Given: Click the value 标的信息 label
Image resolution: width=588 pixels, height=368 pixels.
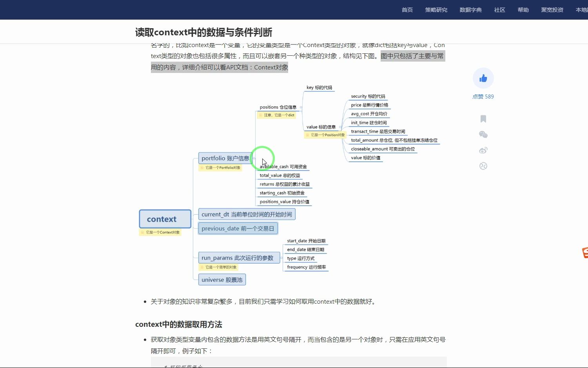Looking at the screenshot, I should (321, 127).
